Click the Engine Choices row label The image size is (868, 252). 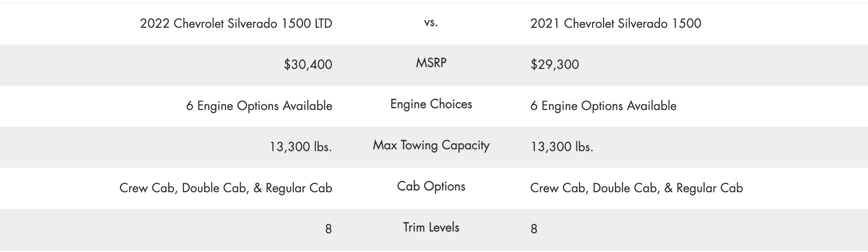point(431,104)
